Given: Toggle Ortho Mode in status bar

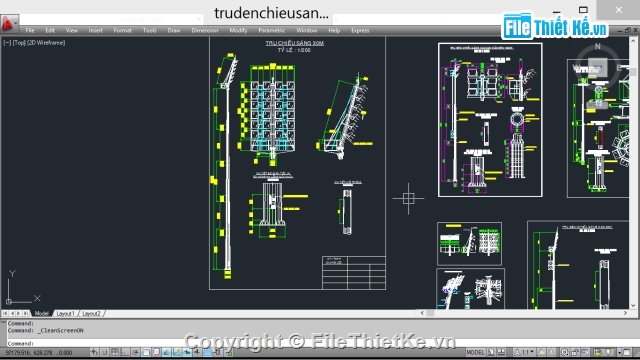Looking at the screenshot, I should tap(124, 352).
